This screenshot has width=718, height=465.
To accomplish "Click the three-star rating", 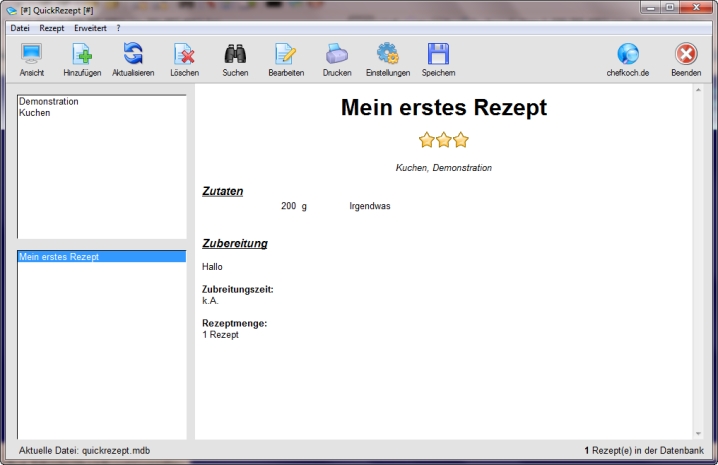I will coord(443,140).
